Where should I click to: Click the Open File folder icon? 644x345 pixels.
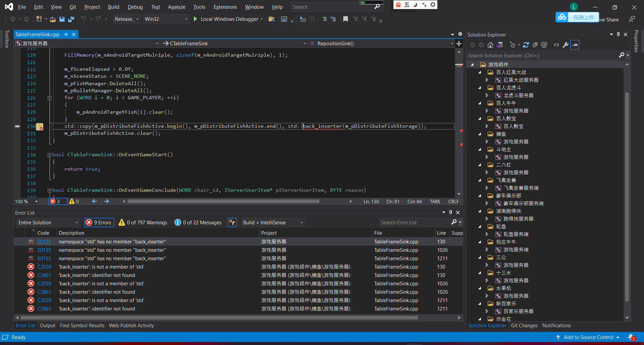(53, 19)
